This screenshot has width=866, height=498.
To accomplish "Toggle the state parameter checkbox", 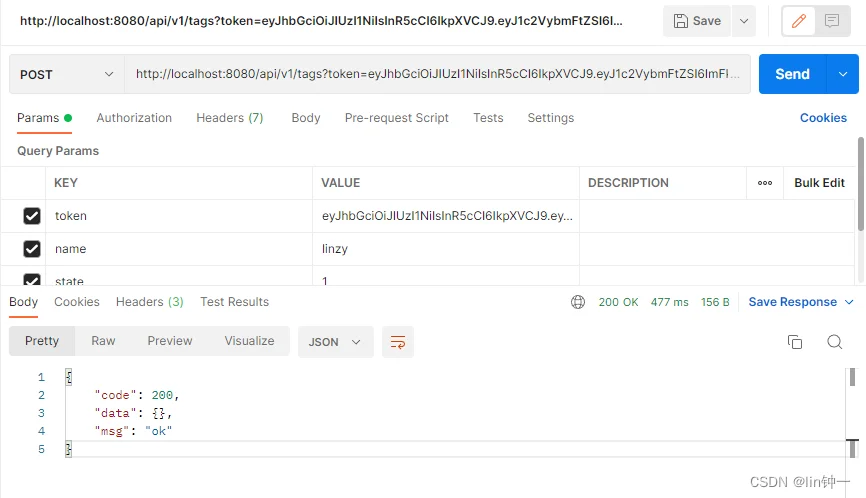I will click(x=32, y=280).
